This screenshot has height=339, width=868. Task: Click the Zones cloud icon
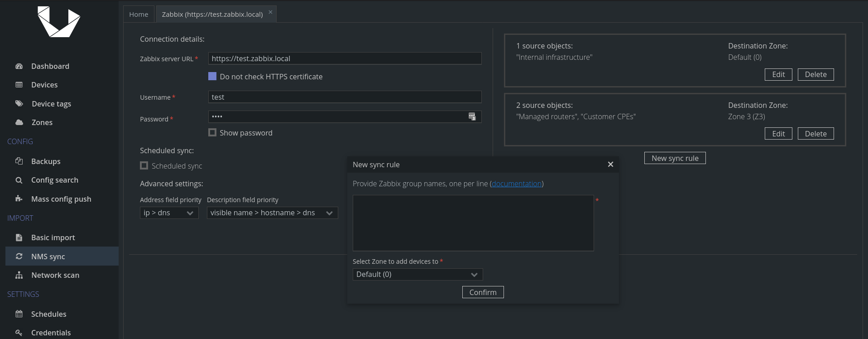pyautogui.click(x=19, y=122)
